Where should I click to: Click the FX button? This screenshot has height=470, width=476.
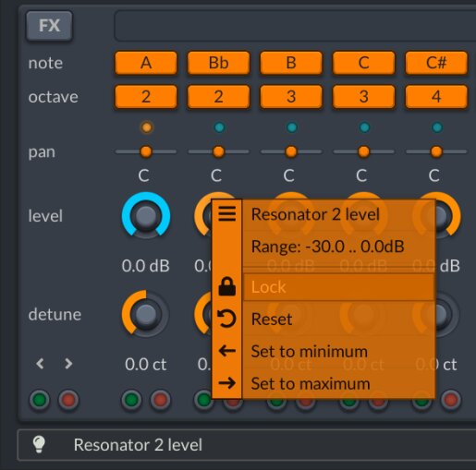(x=49, y=26)
